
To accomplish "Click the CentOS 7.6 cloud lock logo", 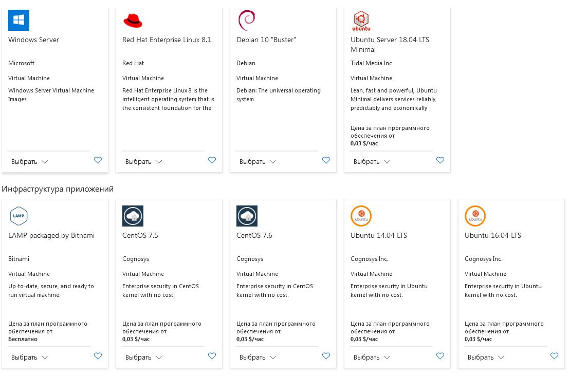I will [247, 216].
